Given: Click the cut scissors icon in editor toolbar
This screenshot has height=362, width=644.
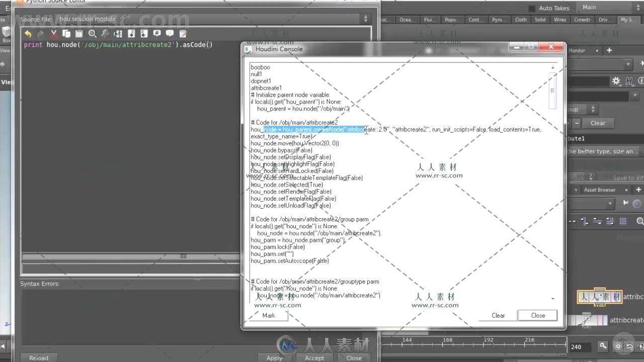Looking at the screenshot, I should [x=54, y=34].
